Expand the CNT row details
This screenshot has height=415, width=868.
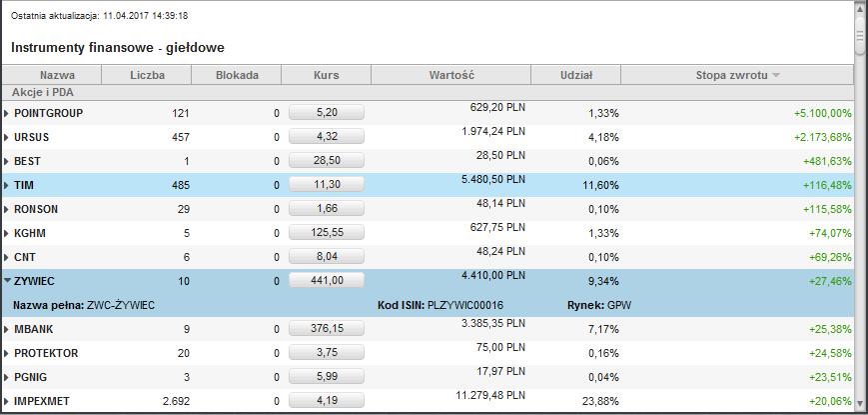click(x=7, y=257)
